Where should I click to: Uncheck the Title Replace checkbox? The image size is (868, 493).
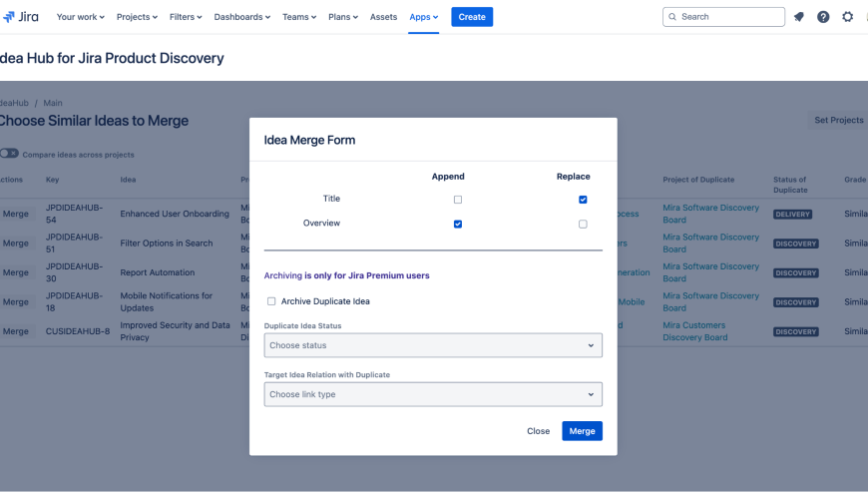click(x=583, y=200)
